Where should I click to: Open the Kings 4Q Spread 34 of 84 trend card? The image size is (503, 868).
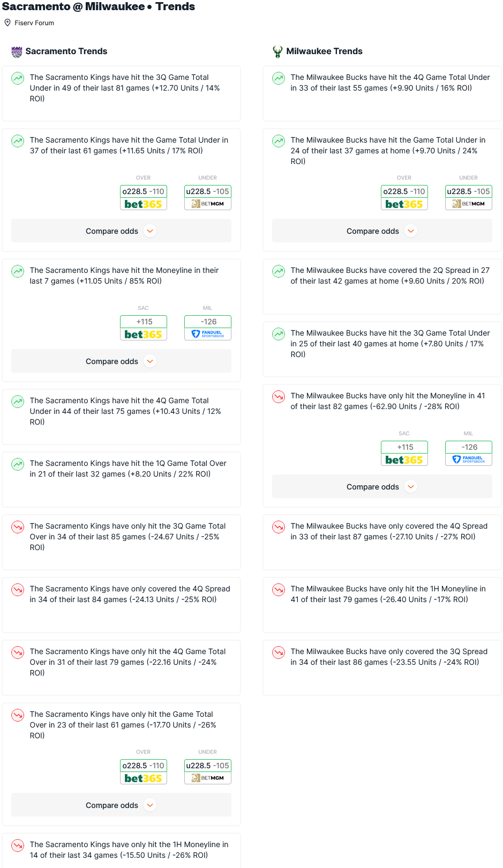point(121,605)
